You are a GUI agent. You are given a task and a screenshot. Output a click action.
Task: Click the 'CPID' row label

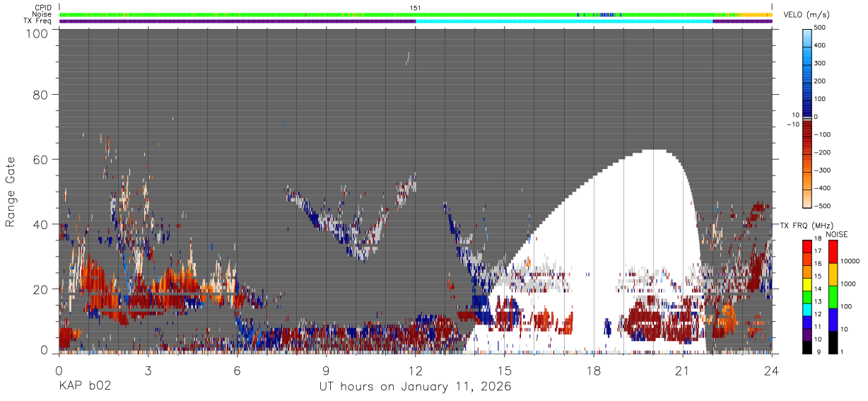pos(44,8)
